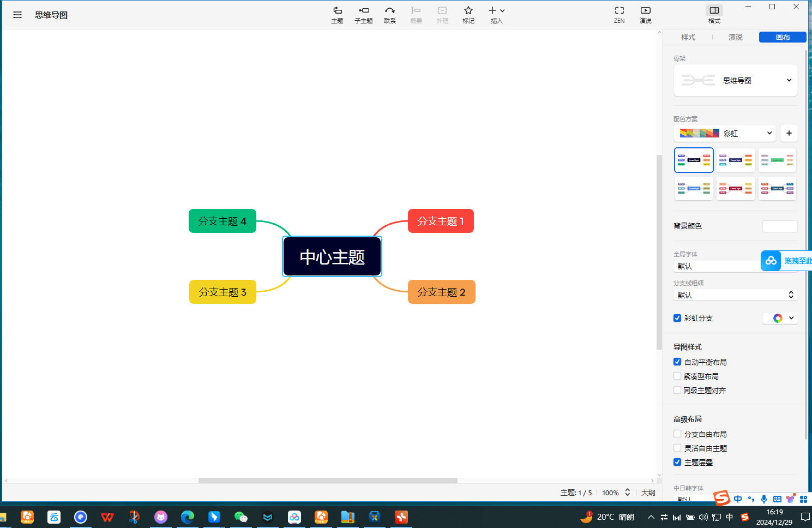Select the 分支主题 2 node

tap(442, 292)
